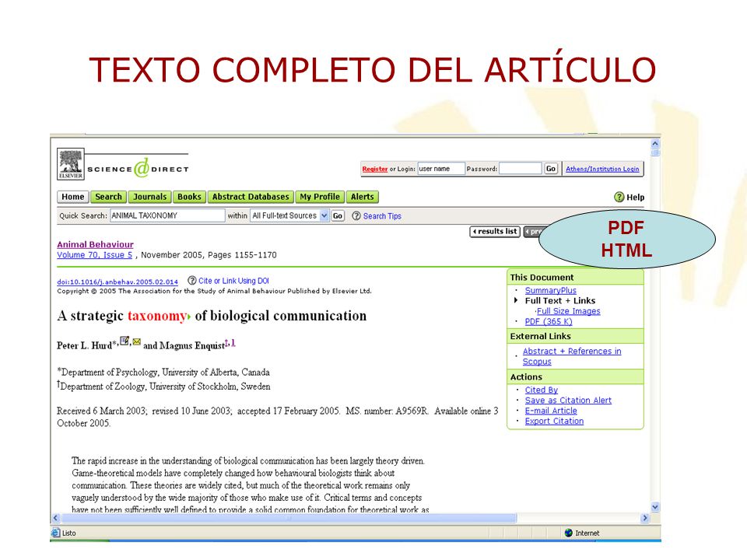747x560 pixels.
Task: Click the External Links heading
Action: point(540,336)
